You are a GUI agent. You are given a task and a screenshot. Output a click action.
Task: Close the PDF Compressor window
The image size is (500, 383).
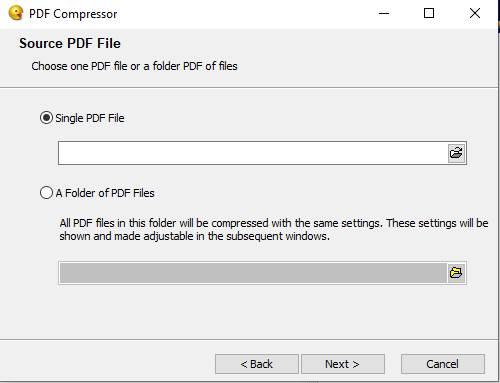click(x=475, y=14)
